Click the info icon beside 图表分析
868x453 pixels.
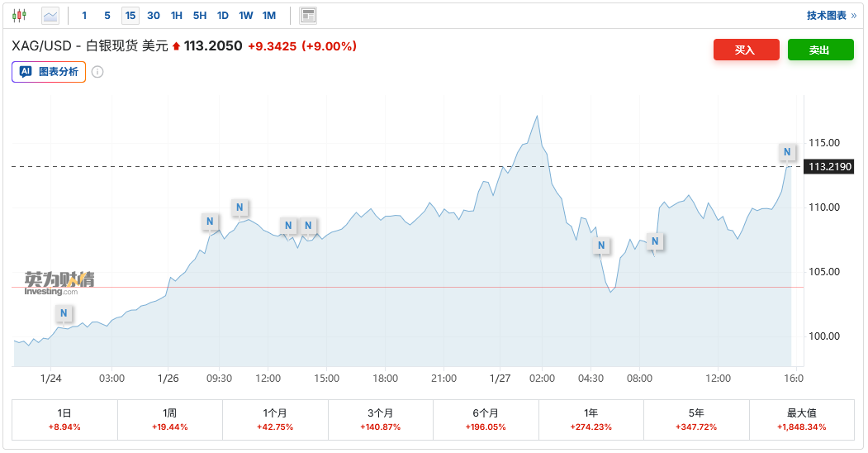(x=97, y=72)
